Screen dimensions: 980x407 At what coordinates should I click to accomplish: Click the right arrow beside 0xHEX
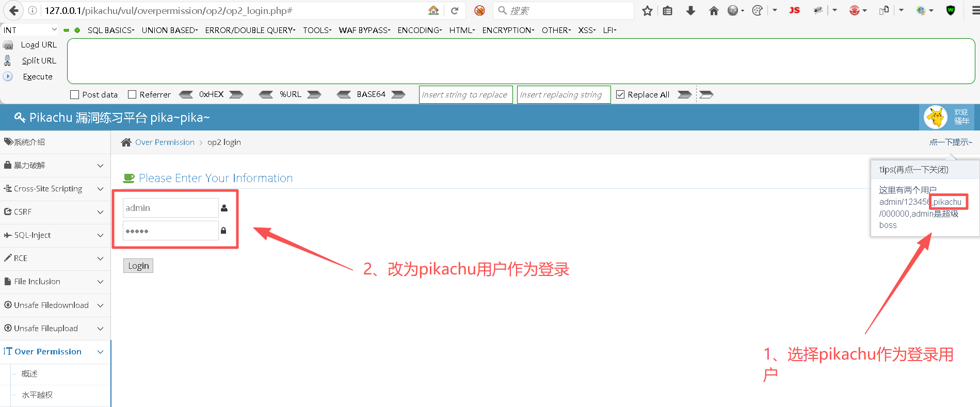click(236, 94)
